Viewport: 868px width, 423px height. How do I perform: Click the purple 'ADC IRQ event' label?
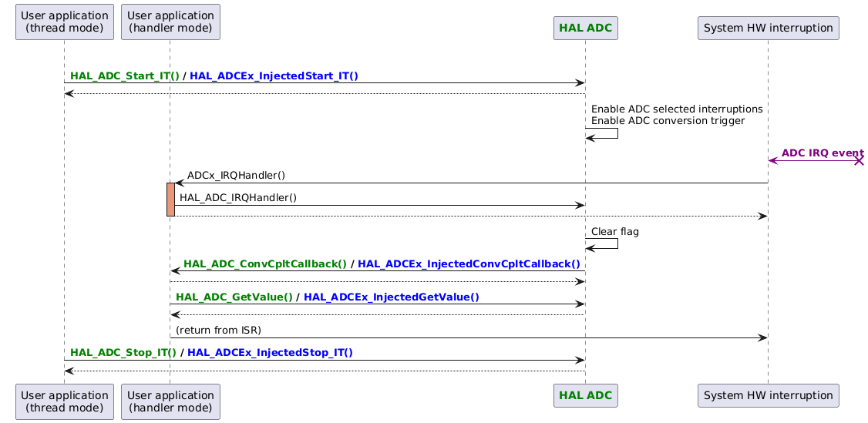coord(823,153)
